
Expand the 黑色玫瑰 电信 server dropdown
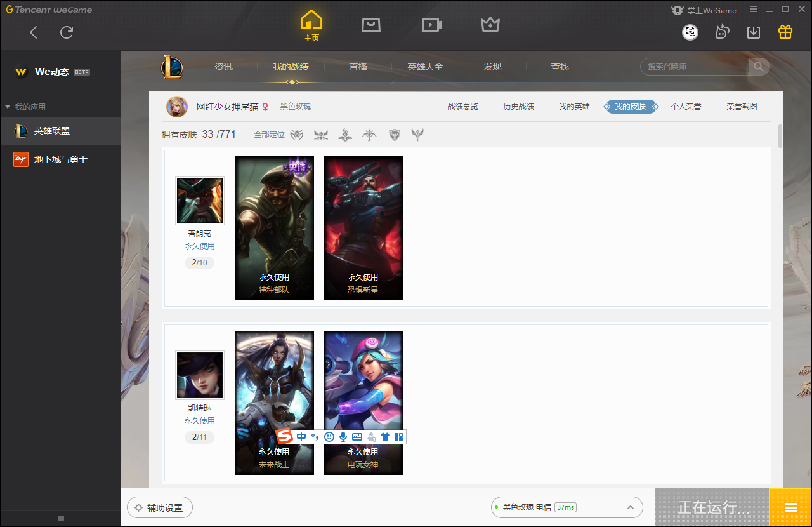pos(566,507)
